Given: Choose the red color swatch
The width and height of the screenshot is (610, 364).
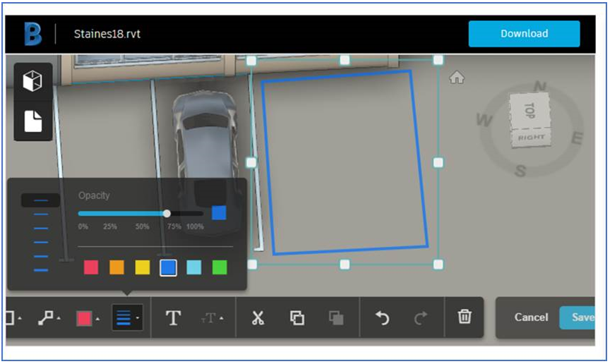Looking at the screenshot, I should (91, 267).
